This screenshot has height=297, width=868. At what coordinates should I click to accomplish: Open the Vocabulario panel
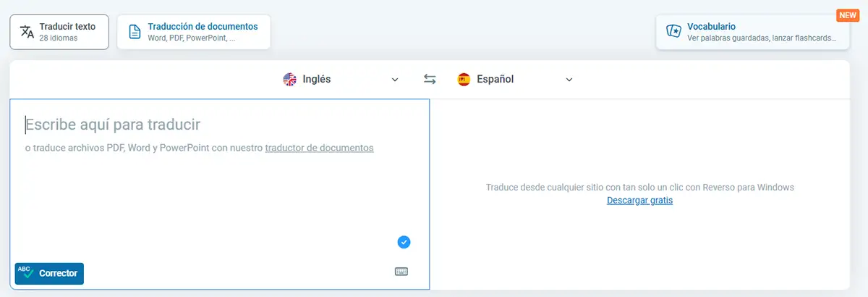pos(752,32)
